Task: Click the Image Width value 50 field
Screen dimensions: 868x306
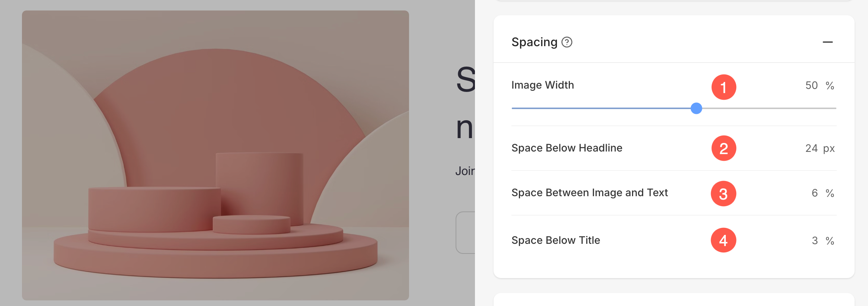Action: click(x=811, y=86)
